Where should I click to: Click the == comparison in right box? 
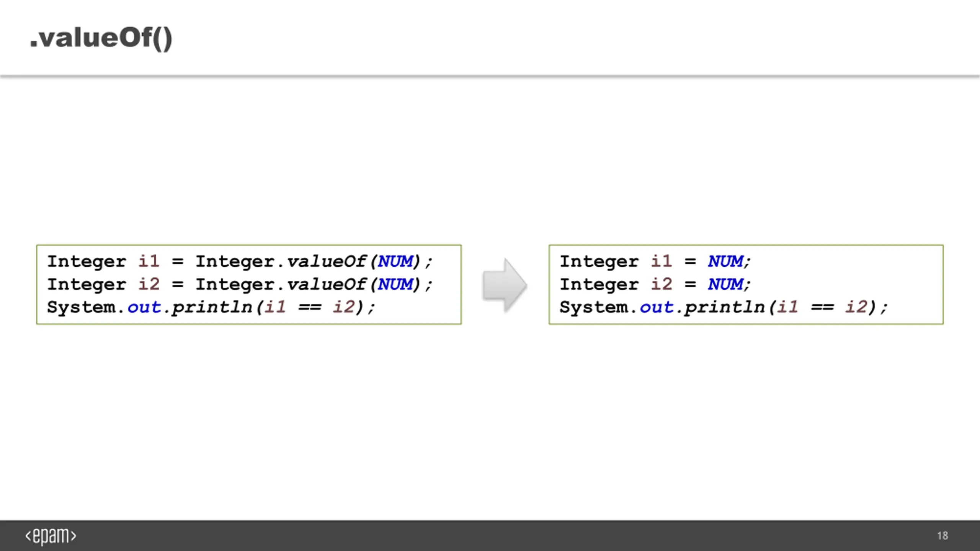822,308
